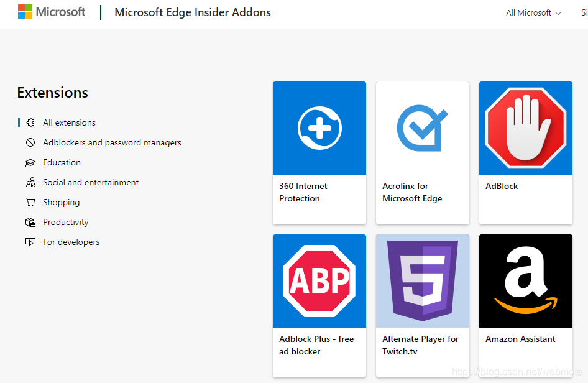The image size is (588, 383).
Task: Click the people icon for Social and entertainment
Action: (x=30, y=182)
